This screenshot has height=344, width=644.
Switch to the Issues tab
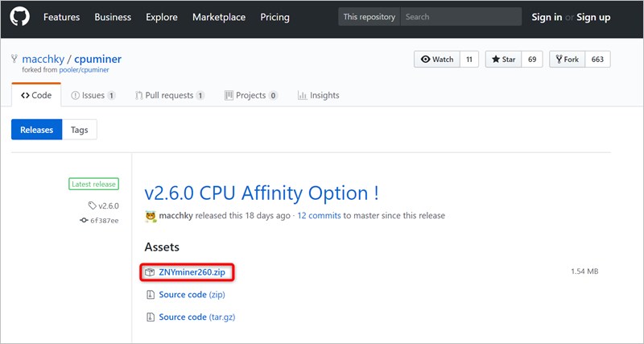[93, 95]
